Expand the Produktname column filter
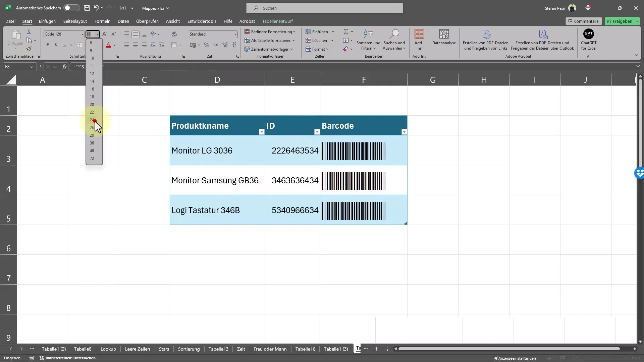The image size is (644, 362). [262, 132]
